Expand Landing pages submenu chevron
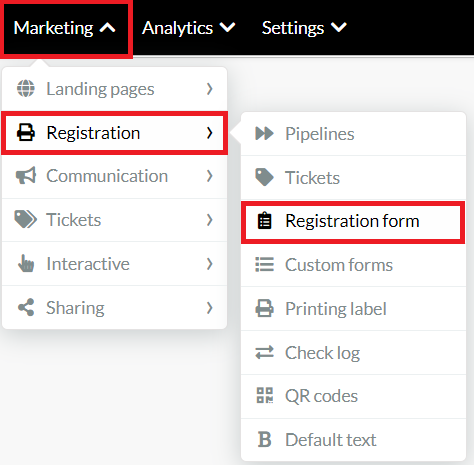 [x=209, y=89]
